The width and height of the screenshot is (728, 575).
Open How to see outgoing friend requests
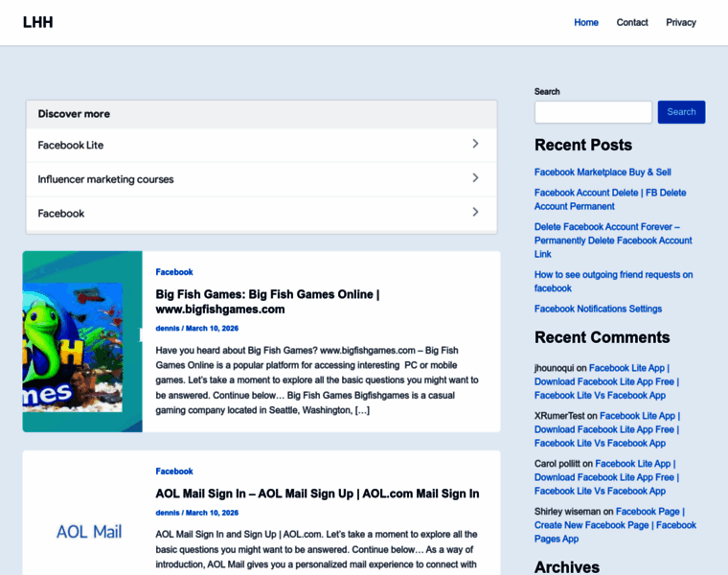613,282
